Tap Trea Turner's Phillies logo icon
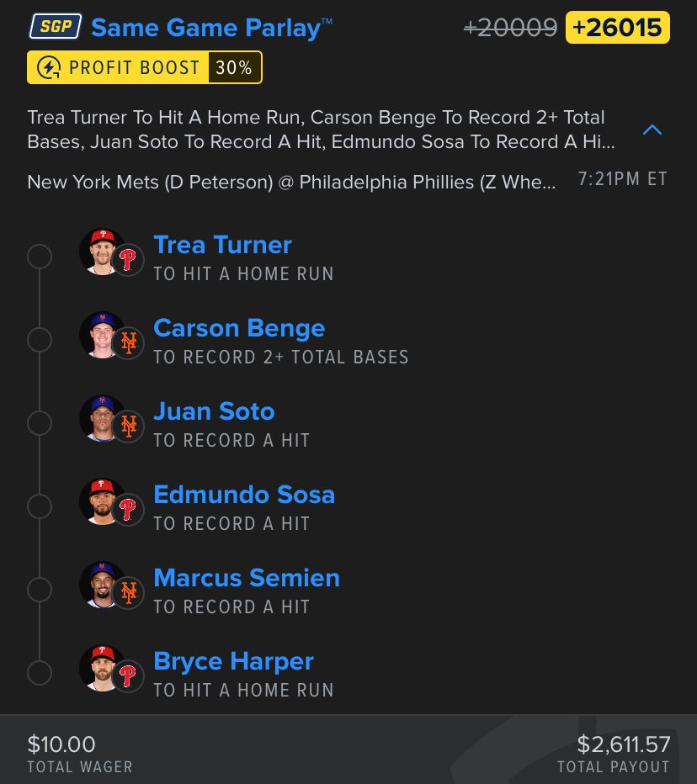Image resolution: width=697 pixels, height=784 pixels. (128, 260)
